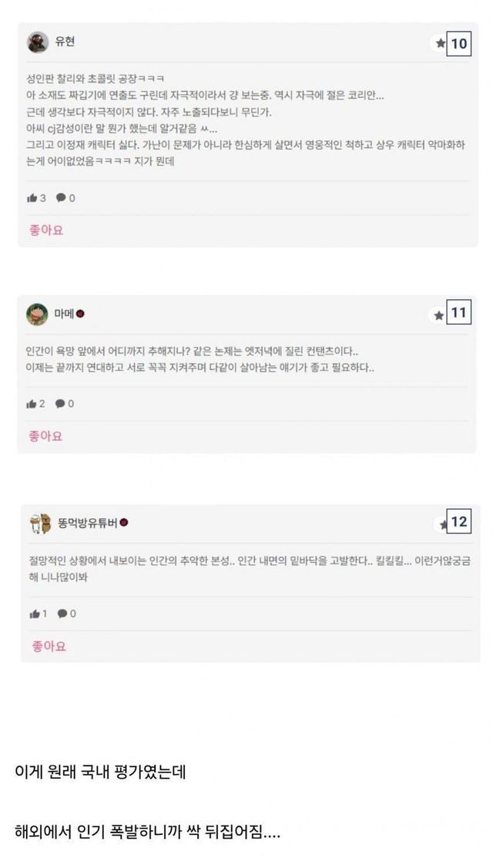The image size is (493, 868).
Task: Click the comment bubble icon on 유현's review
Action: click(x=61, y=198)
